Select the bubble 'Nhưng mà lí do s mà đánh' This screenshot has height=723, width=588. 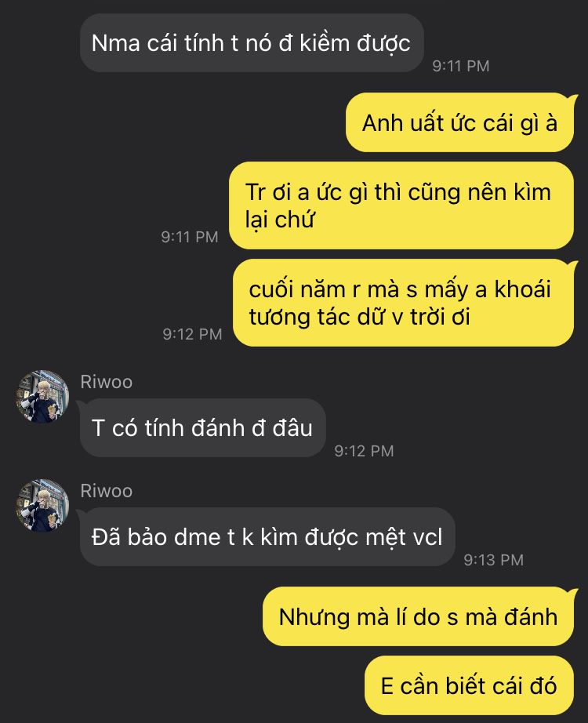point(419,616)
